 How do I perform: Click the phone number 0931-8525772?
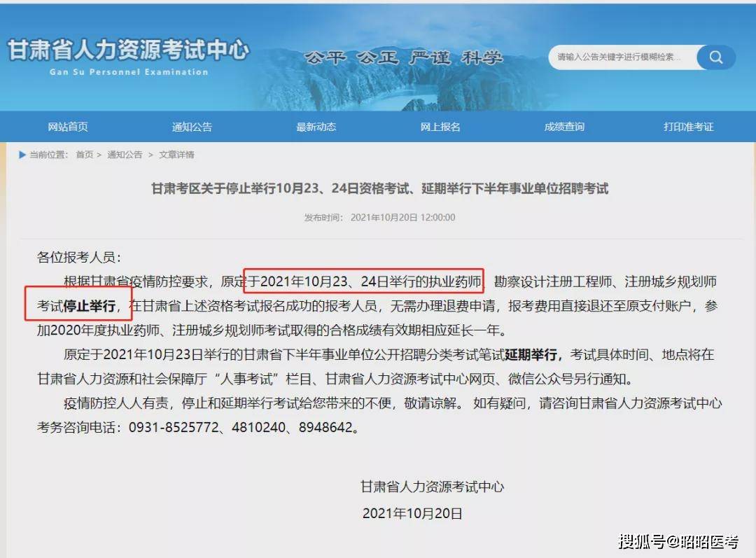[x=174, y=428]
